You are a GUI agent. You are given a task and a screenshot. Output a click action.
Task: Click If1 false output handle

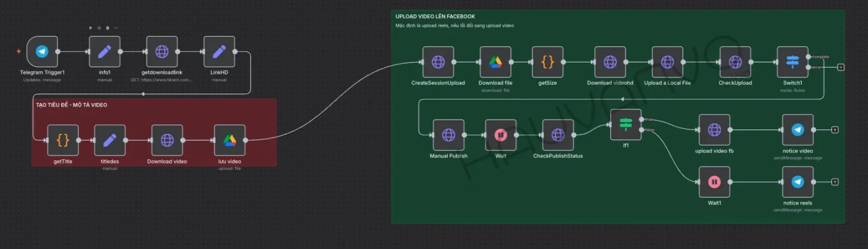(x=642, y=129)
